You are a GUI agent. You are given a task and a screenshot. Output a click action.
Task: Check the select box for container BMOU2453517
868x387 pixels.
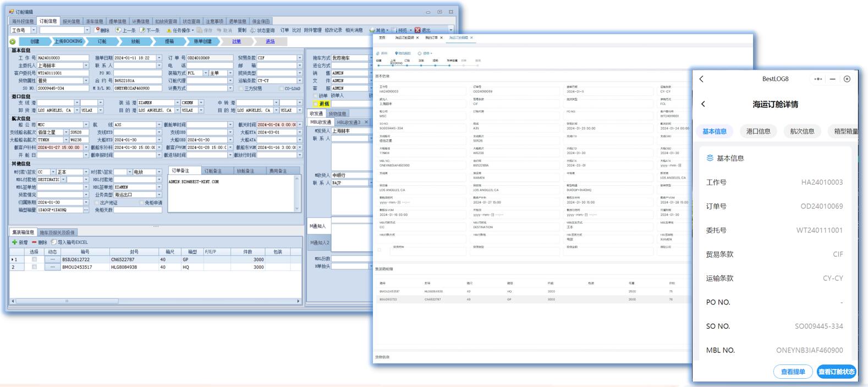pos(34,267)
